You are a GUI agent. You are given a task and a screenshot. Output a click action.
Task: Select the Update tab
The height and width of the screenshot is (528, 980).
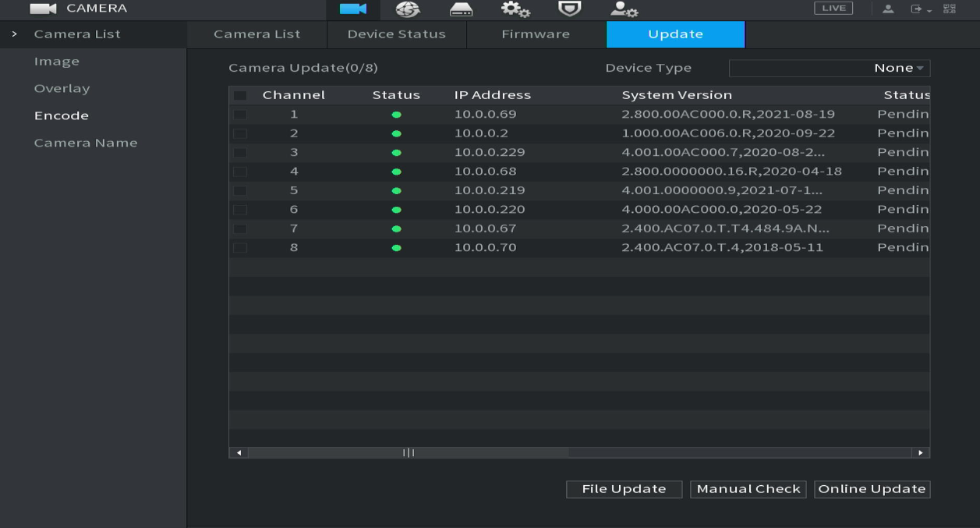[675, 34]
